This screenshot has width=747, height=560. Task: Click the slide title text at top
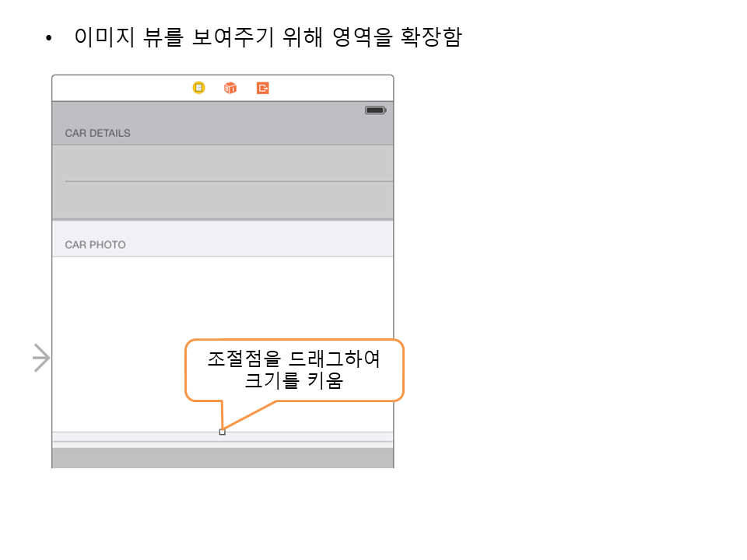click(x=268, y=37)
